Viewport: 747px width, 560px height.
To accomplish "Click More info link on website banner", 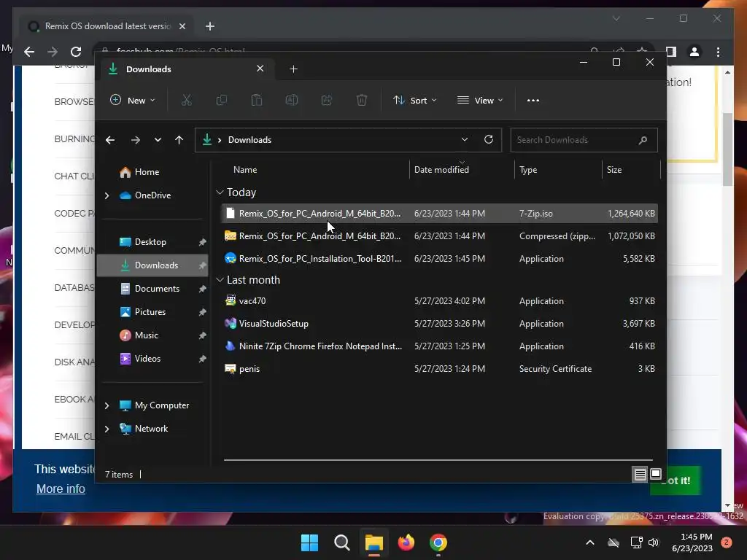I will pos(61,489).
